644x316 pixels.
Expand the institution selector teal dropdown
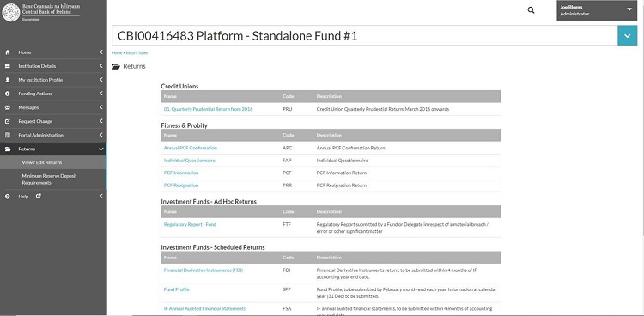coord(627,36)
